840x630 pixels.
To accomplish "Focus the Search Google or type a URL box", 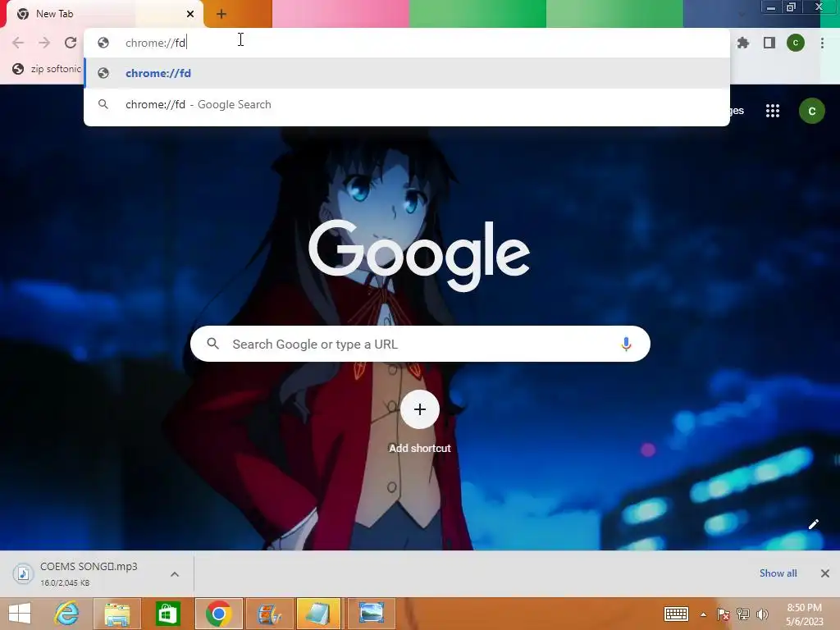I will (x=420, y=344).
